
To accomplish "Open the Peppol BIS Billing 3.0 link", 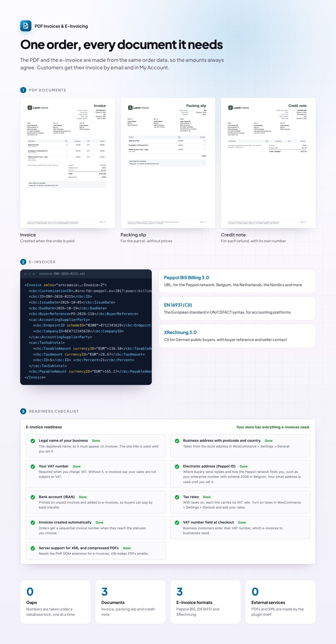I will pyautogui.click(x=186, y=277).
